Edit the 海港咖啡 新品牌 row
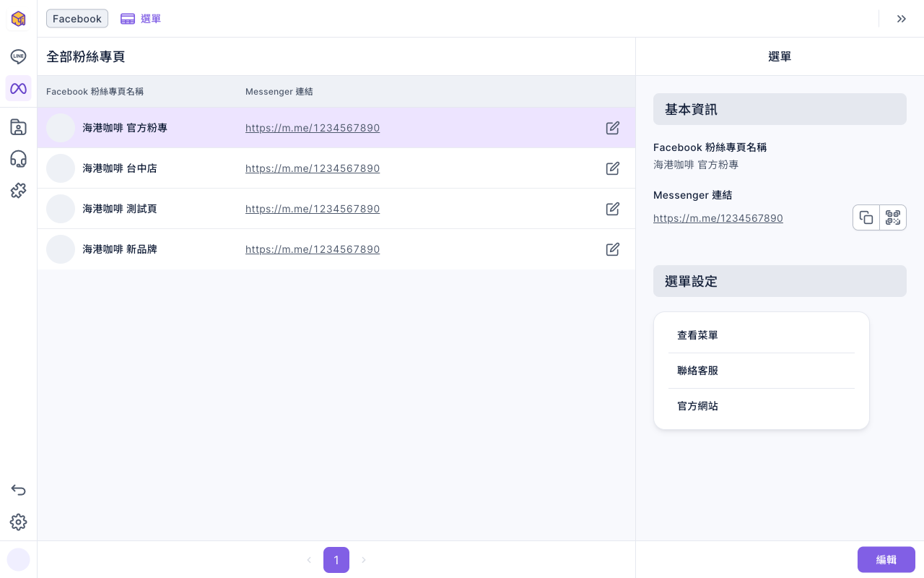 (613, 249)
